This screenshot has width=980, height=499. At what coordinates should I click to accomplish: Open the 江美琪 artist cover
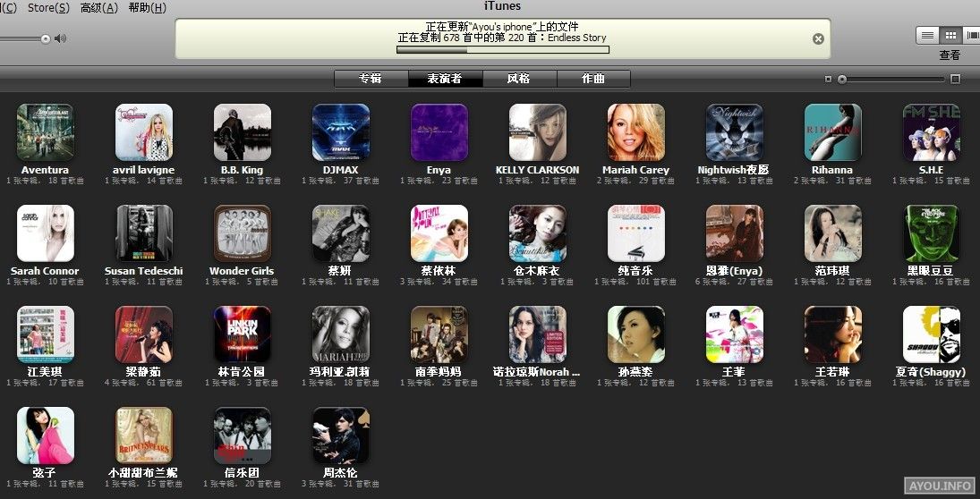[x=45, y=334]
